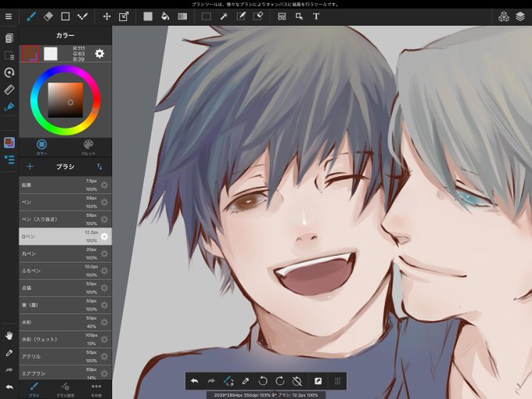
Task: Click Undo arrow in left sidebar
Action: pos(9,386)
